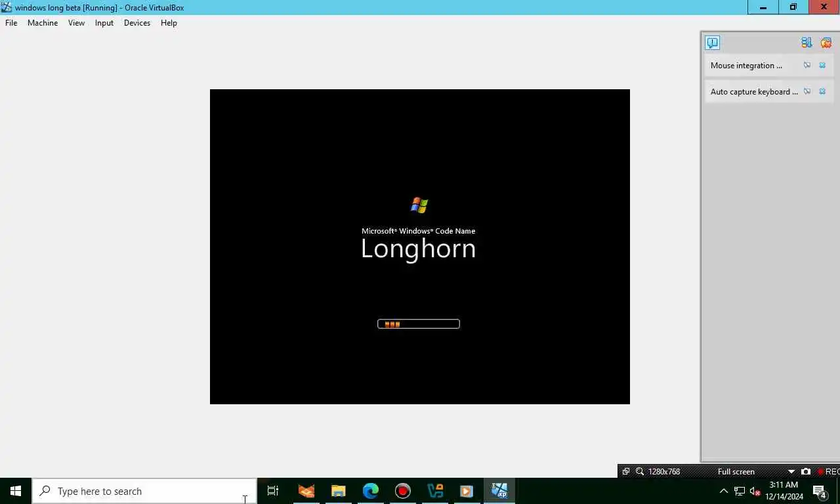The image size is (840, 504).
Task: Open the clock showing 3:11 AM
Action: (x=784, y=491)
